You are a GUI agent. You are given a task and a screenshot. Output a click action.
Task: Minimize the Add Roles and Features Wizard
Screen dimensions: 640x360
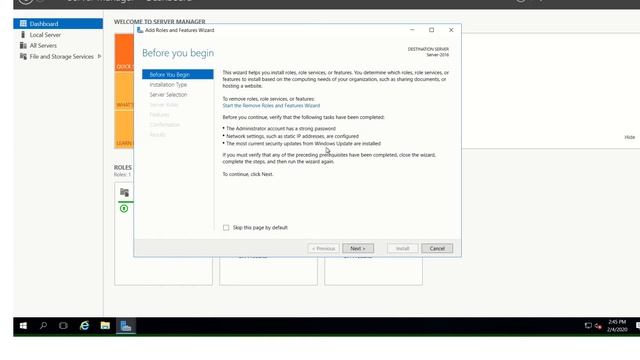(412, 30)
